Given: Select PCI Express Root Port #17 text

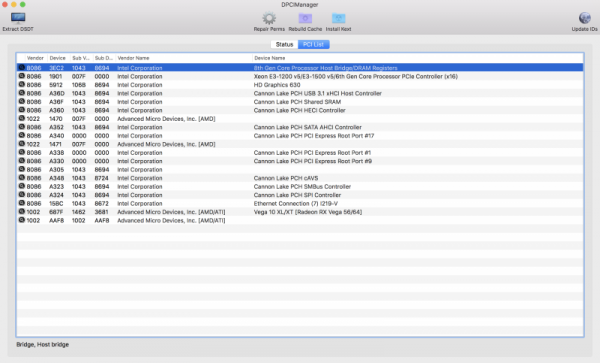Looking at the screenshot, I should tap(314, 136).
